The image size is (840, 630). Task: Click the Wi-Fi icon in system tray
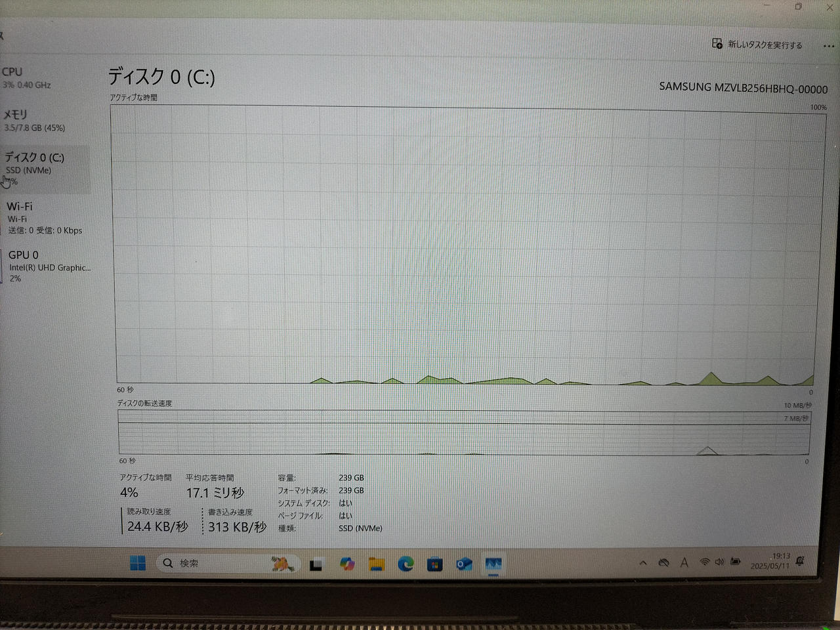(x=704, y=562)
